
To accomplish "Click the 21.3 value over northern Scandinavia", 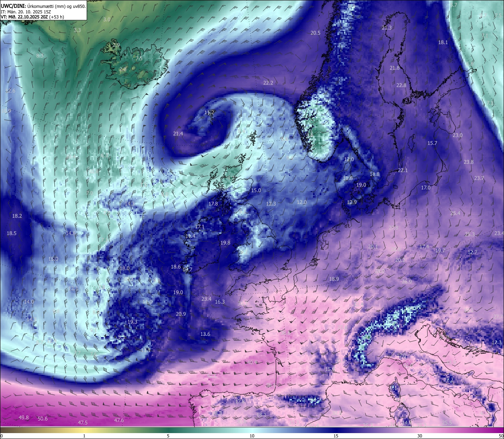I will pos(387,28).
